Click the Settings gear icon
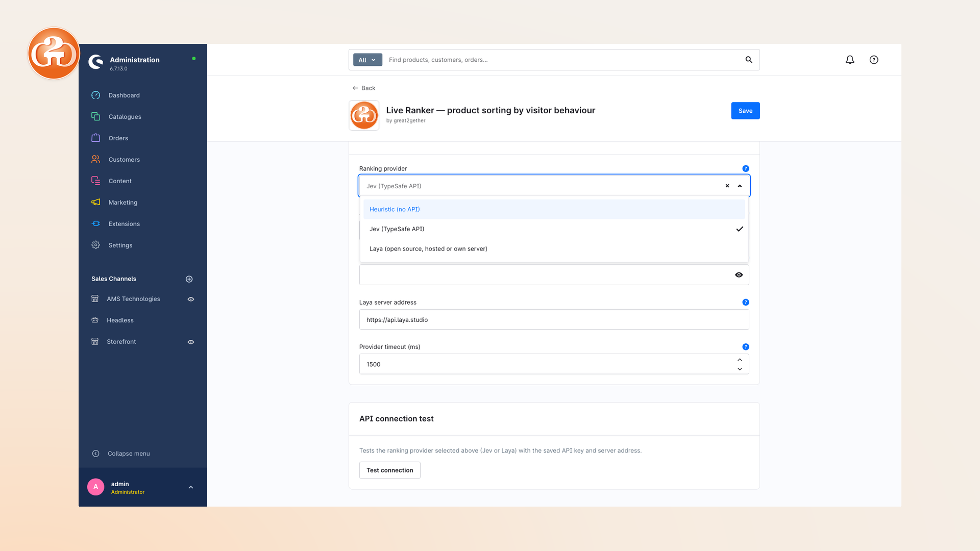980x551 pixels. (95, 245)
